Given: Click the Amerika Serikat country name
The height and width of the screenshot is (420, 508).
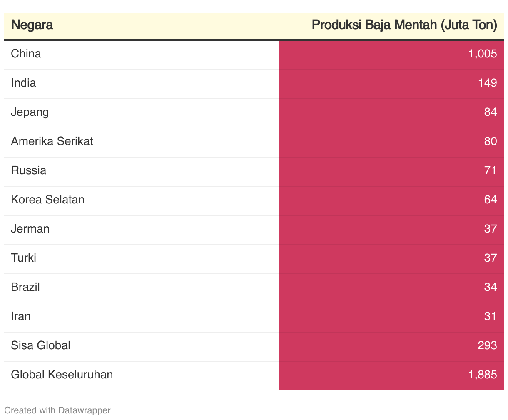Looking at the screenshot, I should [52, 141].
